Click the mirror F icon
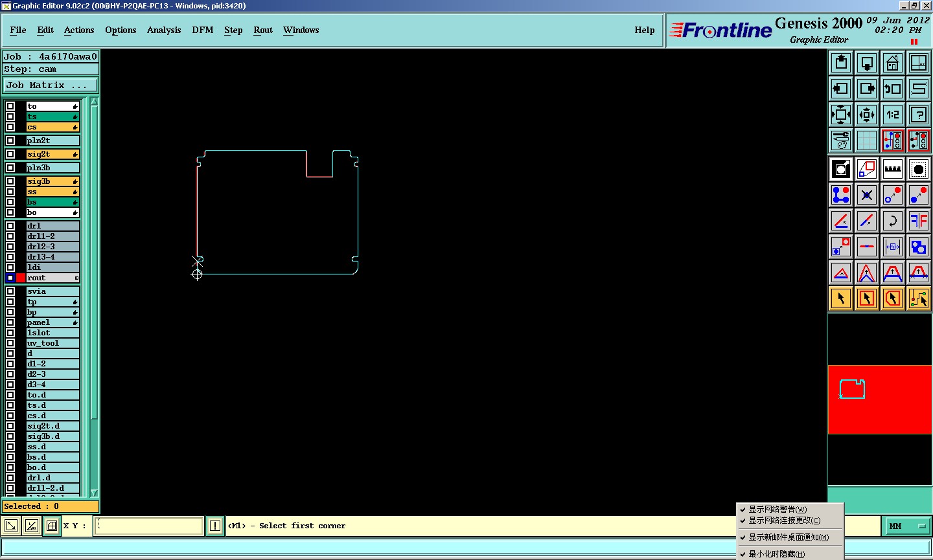933x560 pixels. [919, 221]
